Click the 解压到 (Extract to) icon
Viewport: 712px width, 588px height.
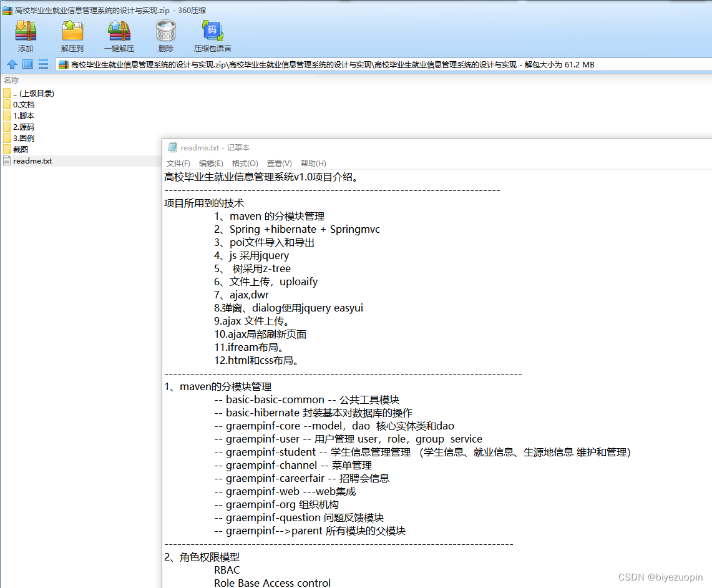[x=72, y=31]
